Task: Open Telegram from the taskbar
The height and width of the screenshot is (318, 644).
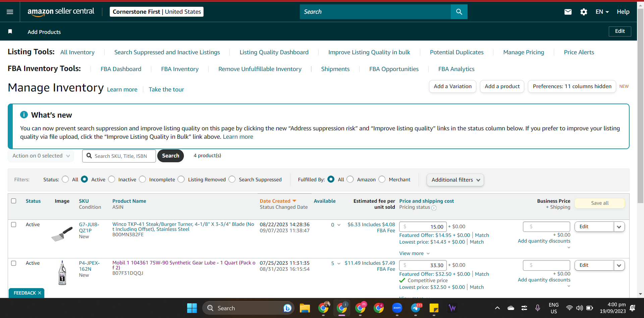Action: coord(416,308)
